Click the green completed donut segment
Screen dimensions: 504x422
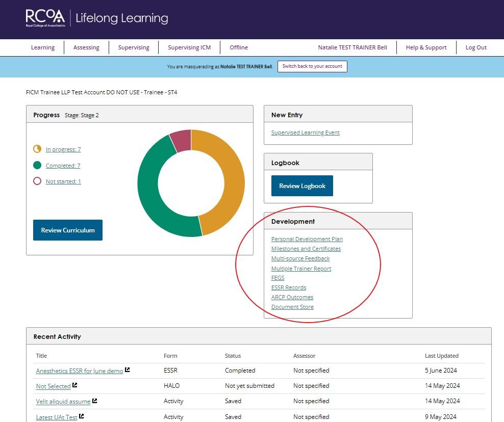click(x=148, y=190)
